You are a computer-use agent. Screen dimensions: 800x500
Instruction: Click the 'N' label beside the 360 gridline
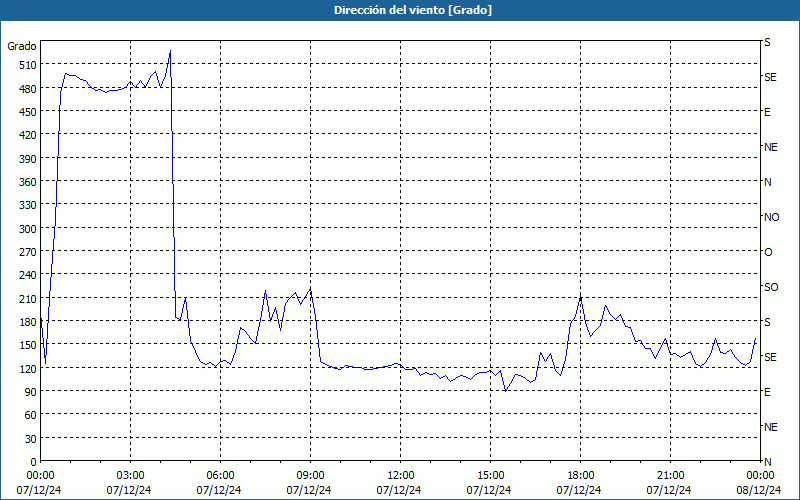click(x=767, y=182)
